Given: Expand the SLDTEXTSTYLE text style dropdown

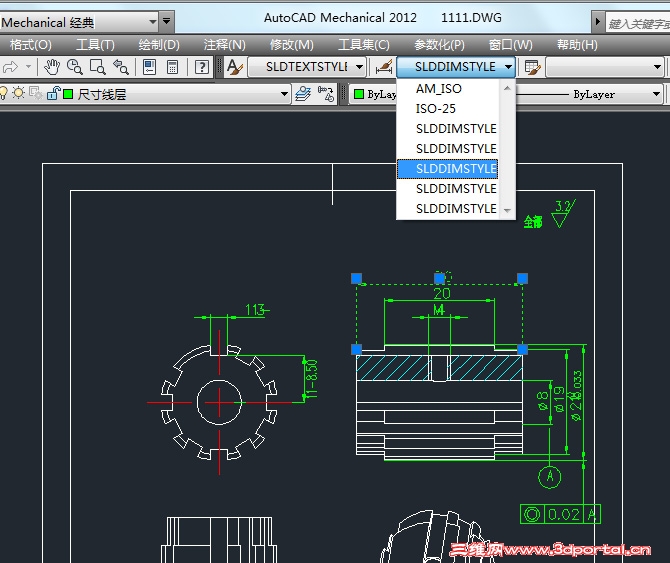Looking at the screenshot, I should coord(359,67).
